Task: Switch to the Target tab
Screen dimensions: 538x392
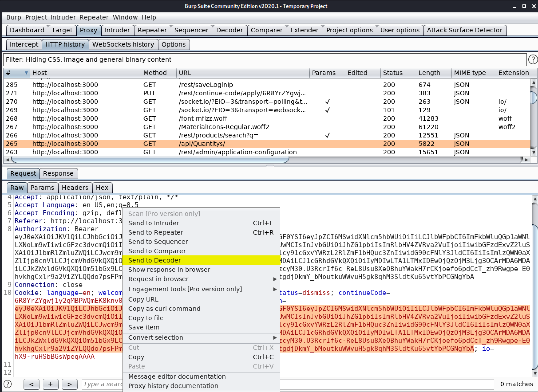Action: 62,30
